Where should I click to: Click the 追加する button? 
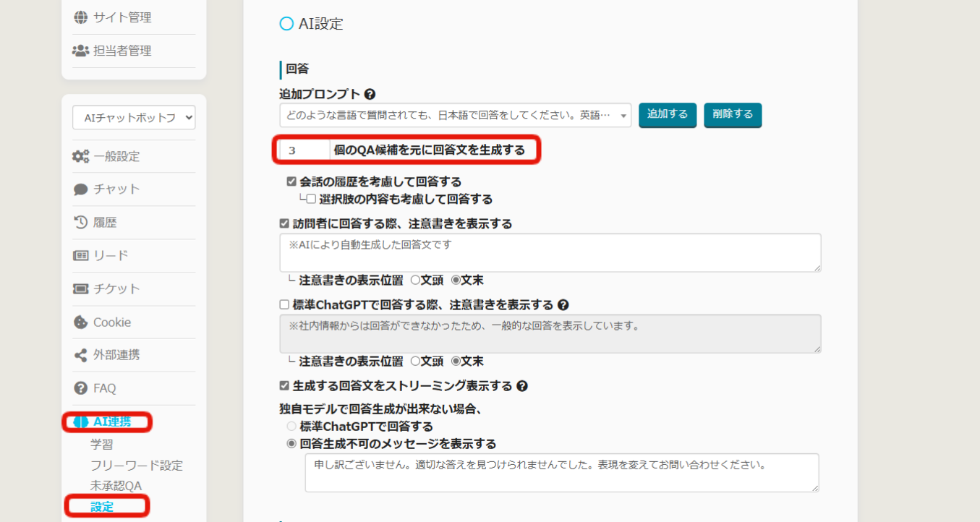667,114
